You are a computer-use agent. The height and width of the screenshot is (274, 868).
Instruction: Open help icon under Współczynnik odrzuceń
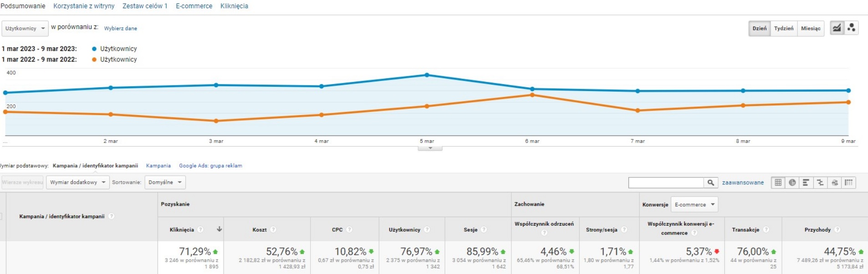544,233
